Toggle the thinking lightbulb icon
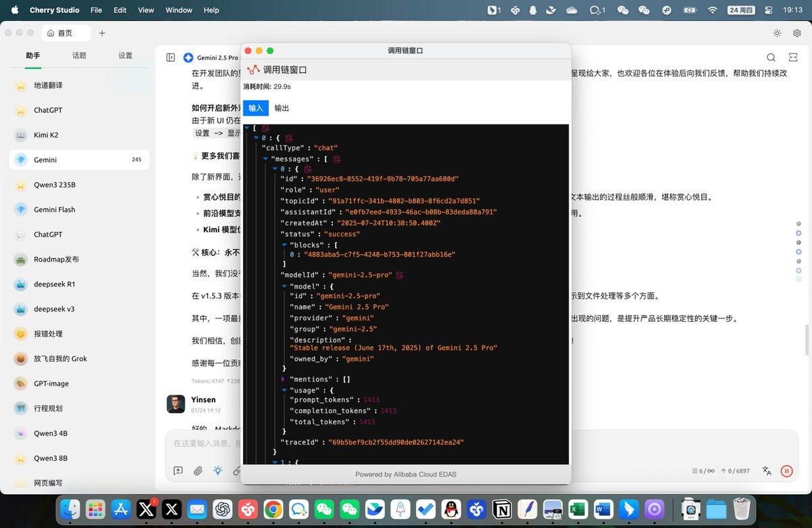 (218, 471)
